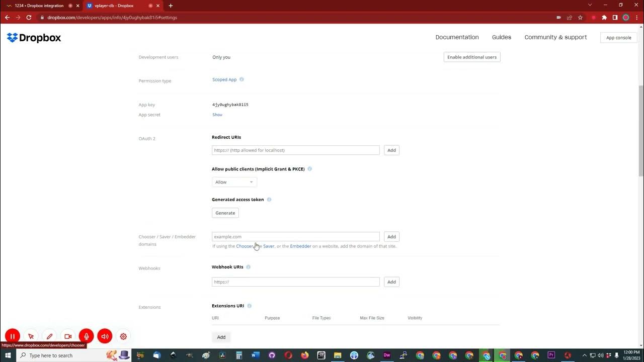Select the cursor pointer recording tool
644x362 pixels.
point(31,336)
